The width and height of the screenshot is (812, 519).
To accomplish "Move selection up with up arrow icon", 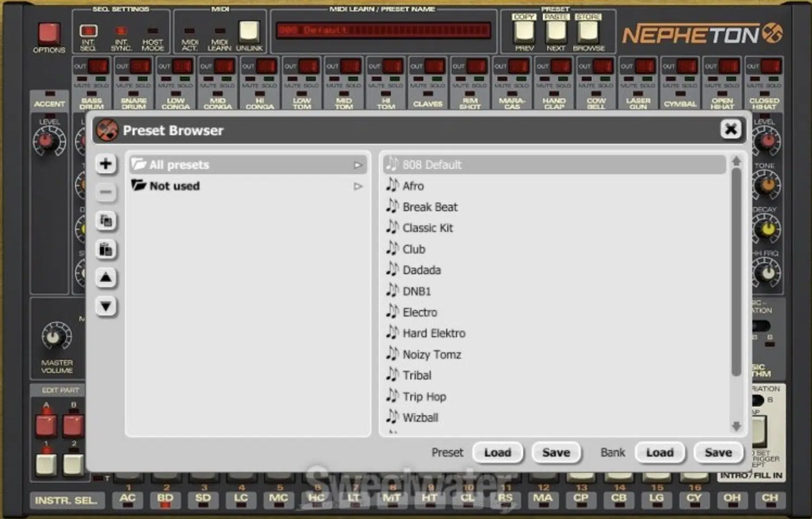I will point(106,278).
